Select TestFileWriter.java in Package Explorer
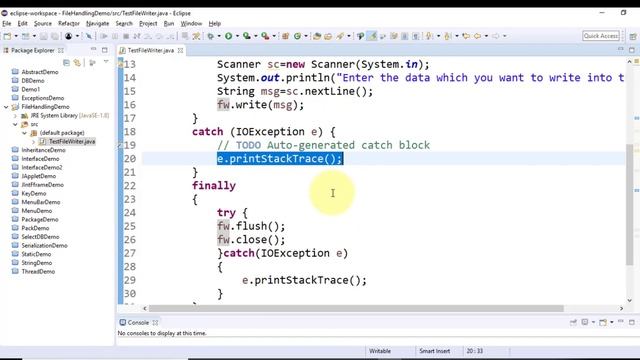The image size is (640, 360). (x=72, y=141)
